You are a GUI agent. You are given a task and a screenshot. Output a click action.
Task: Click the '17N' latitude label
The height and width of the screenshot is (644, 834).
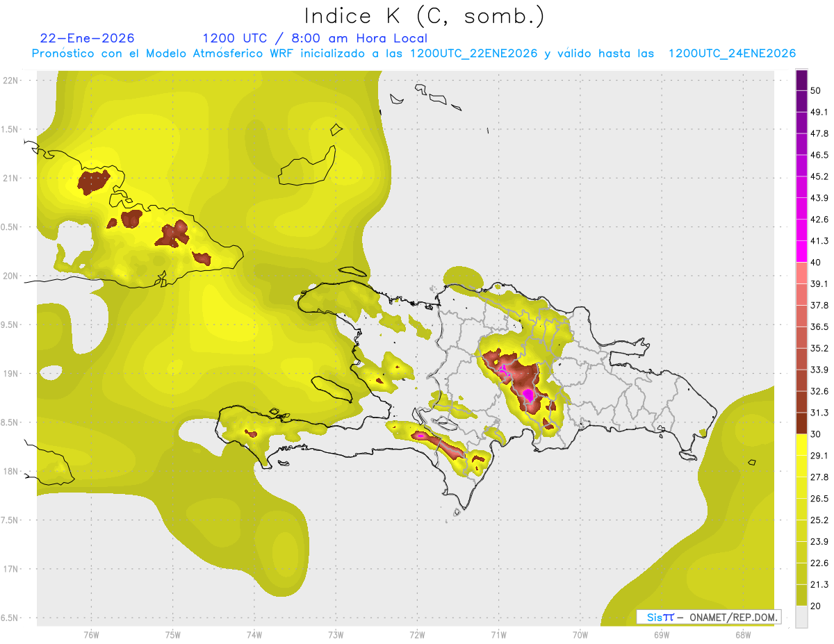point(11,569)
